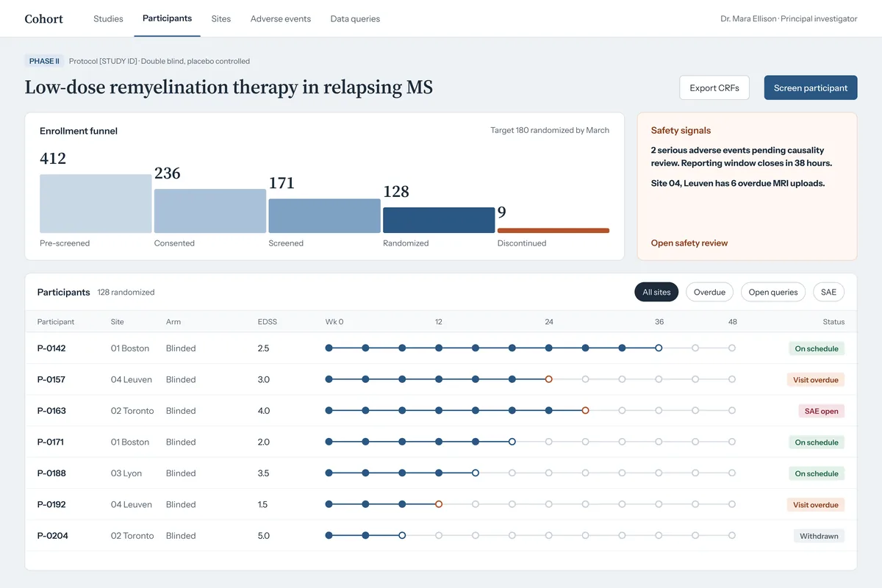Click 02 Toronto site for P-0204
The width and height of the screenshot is (882, 588).
point(132,536)
